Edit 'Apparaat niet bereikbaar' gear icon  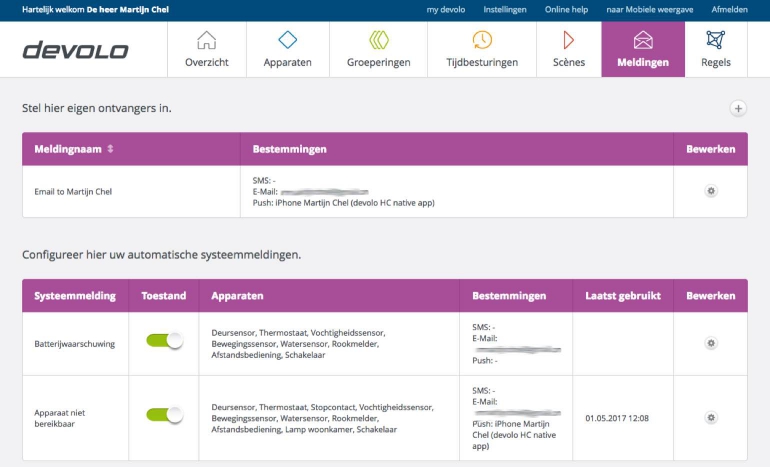711,417
